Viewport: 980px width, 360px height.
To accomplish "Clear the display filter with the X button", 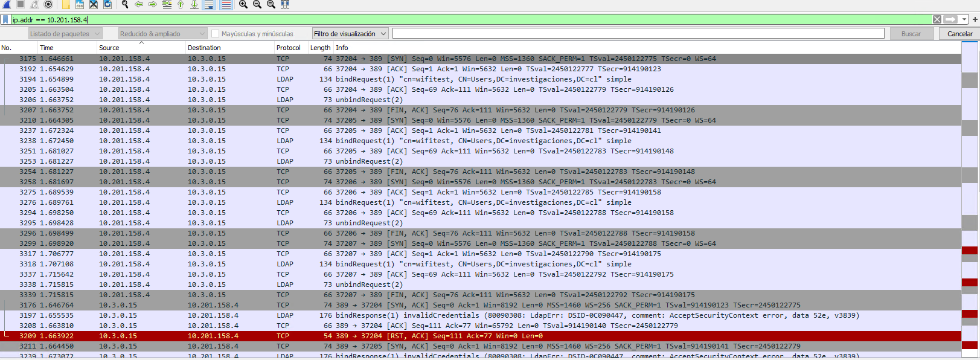I will point(937,19).
